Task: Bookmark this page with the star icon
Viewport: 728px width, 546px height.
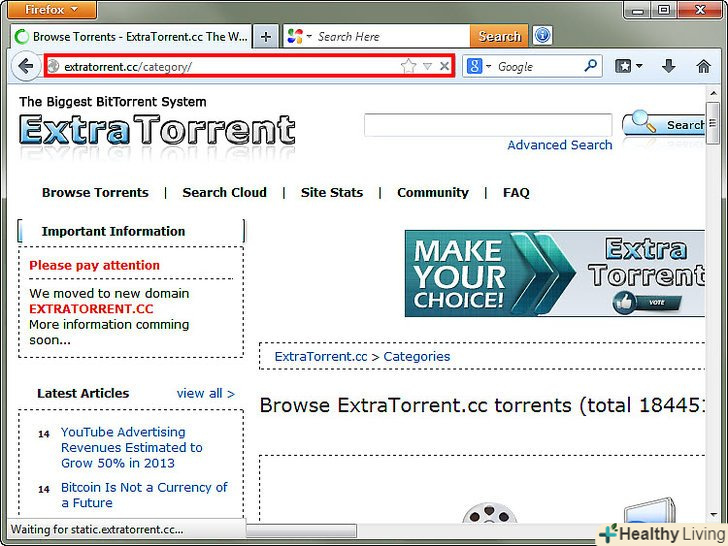Action: (408, 66)
